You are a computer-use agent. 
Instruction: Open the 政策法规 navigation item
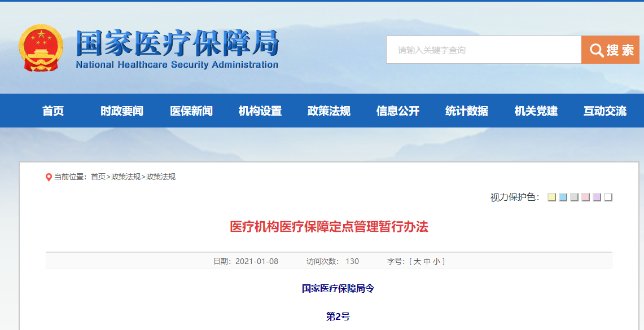point(329,111)
